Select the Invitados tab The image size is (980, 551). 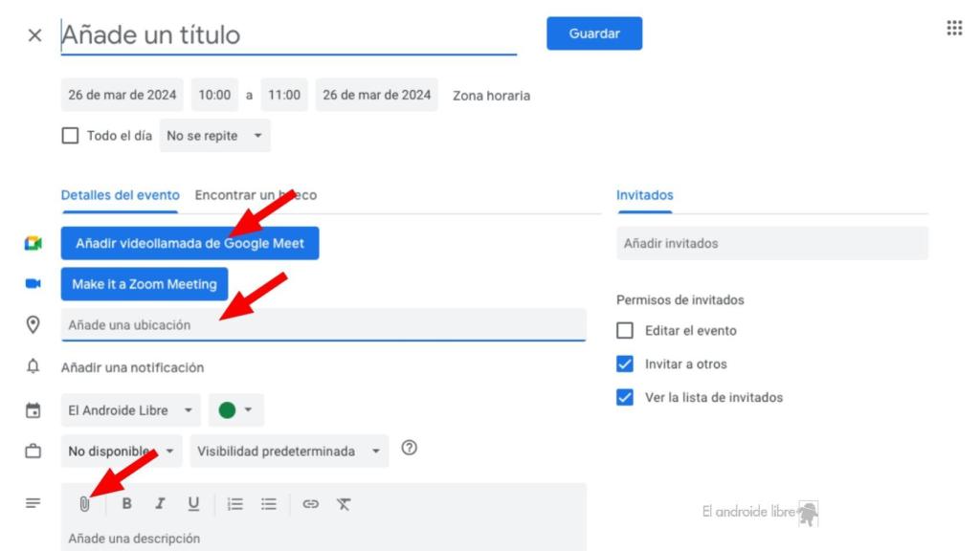(x=644, y=195)
